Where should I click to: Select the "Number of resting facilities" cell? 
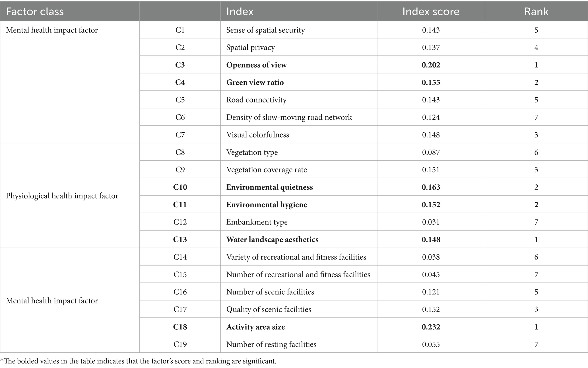coord(271,344)
